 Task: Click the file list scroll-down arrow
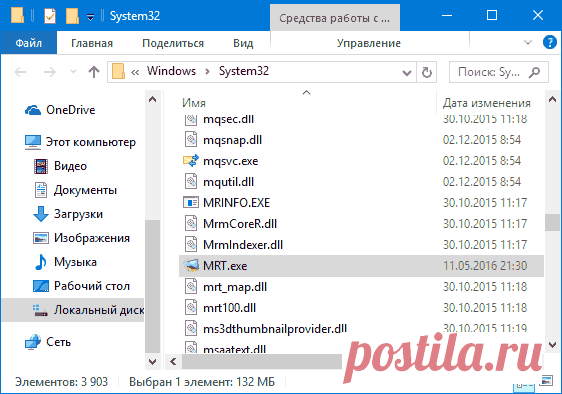point(552,345)
